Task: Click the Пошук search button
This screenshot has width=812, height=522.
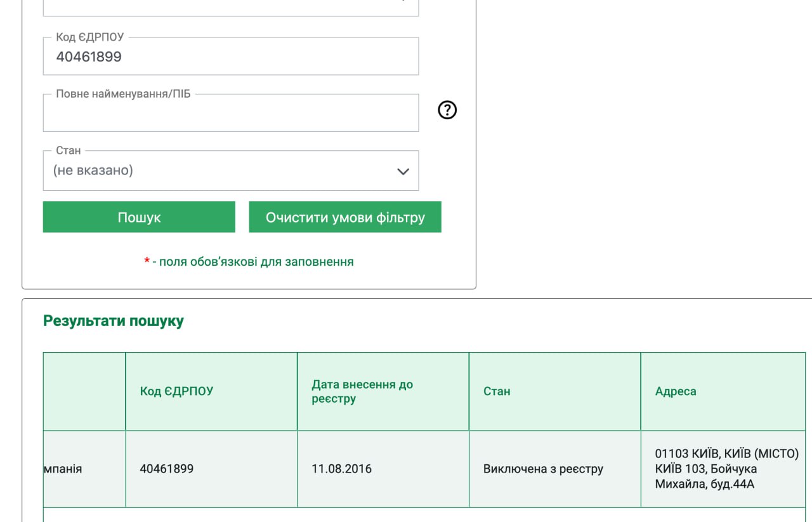Action: tap(139, 217)
